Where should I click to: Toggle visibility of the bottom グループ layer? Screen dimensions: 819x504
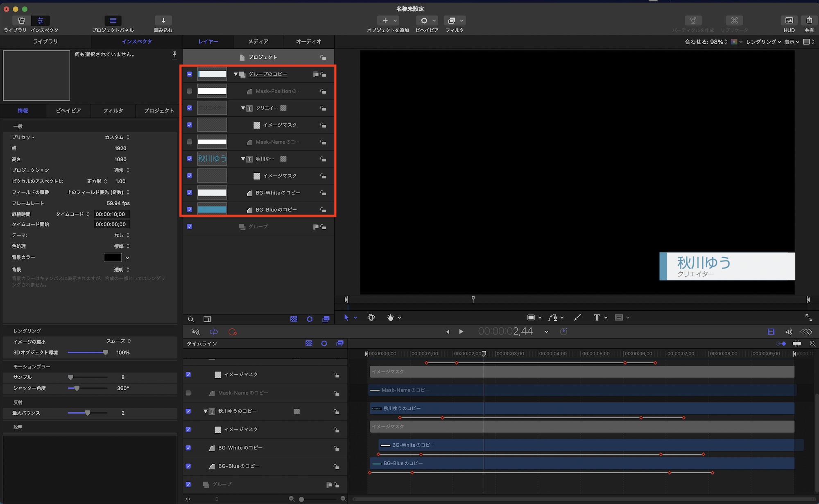(190, 226)
